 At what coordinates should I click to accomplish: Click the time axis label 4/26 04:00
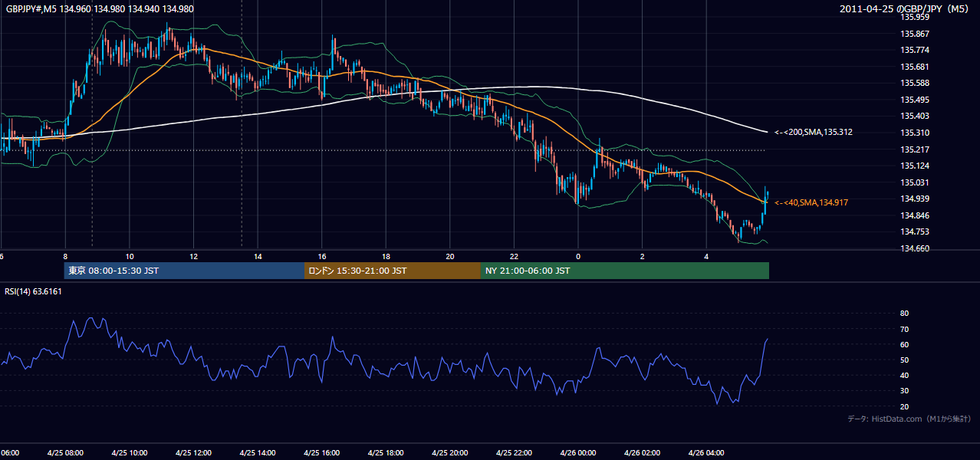pyautogui.click(x=706, y=452)
